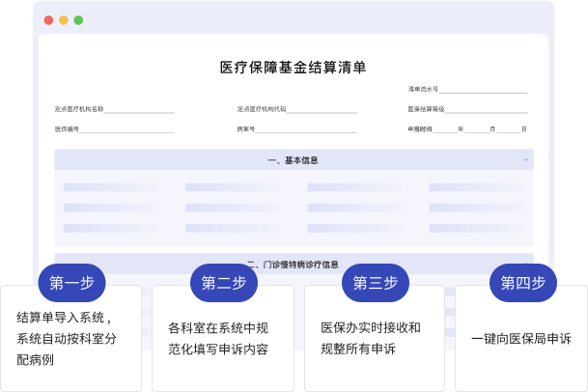Click the 一、基本信息 section header
588x392 pixels.
pyautogui.click(x=293, y=160)
